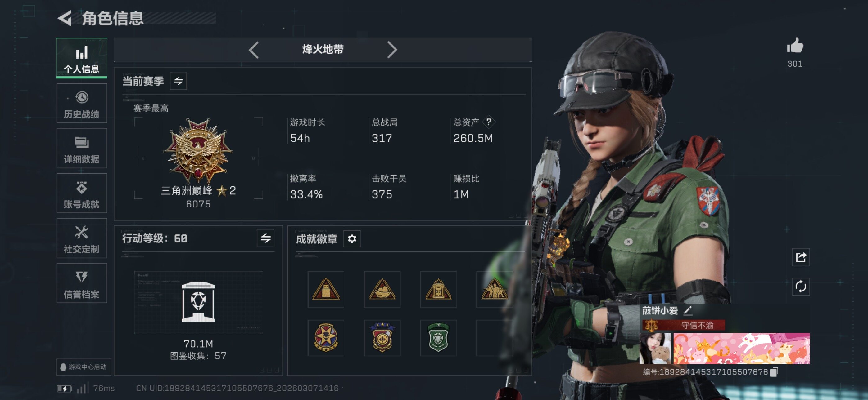The width and height of the screenshot is (868, 400).
Task: Give a thumbs-up like to this profile
Action: click(795, 46)
